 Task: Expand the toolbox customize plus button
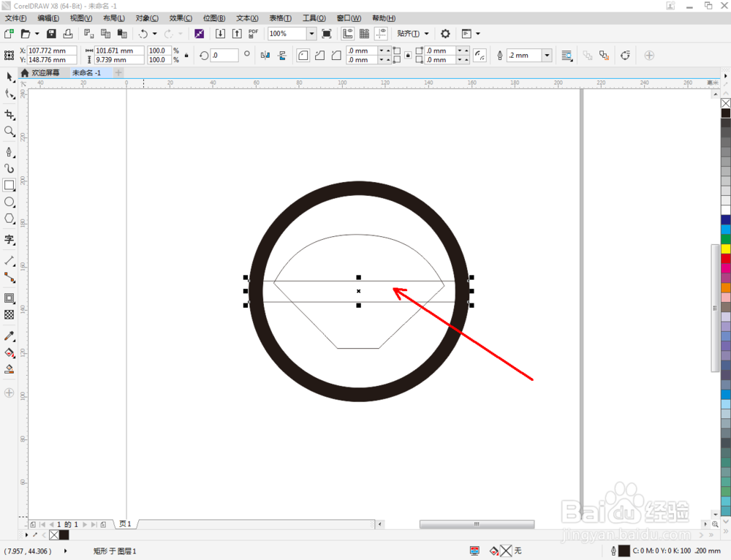click(10, 393)
